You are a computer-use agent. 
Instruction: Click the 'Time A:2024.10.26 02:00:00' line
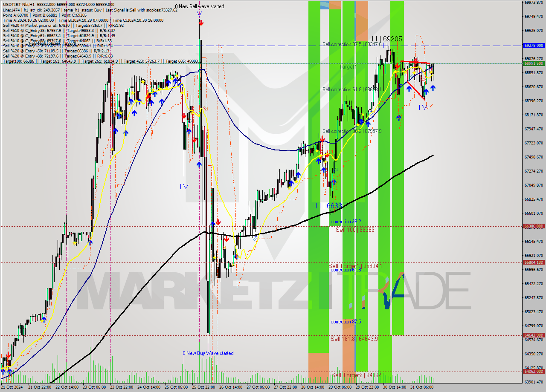[x=29, y=20]
